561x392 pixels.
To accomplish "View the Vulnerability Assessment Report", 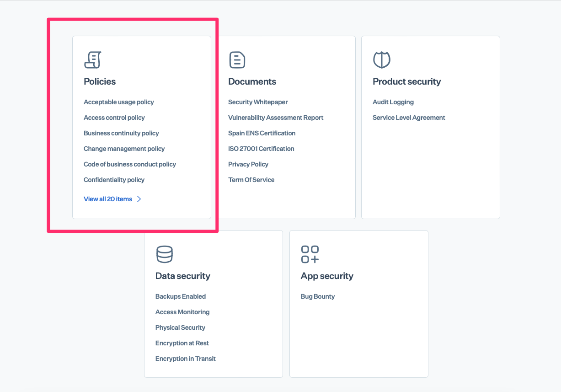I will click(276, 118).
